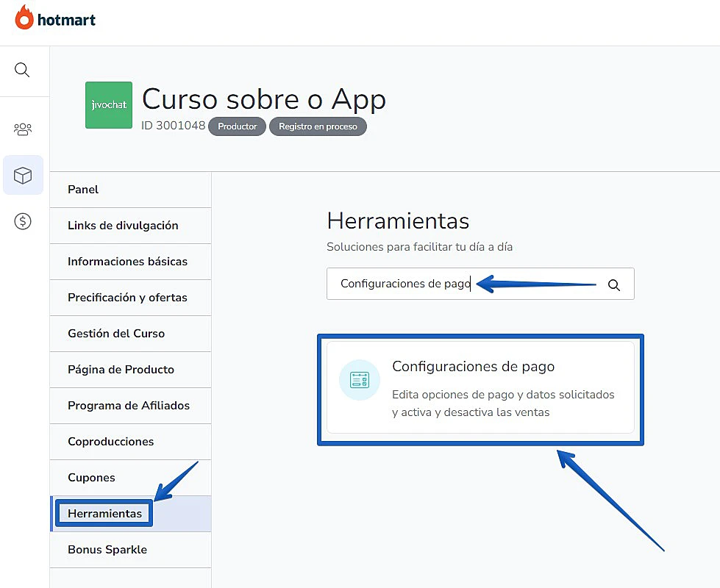The width and height of the screenshot is (720, 588).
Task: Open Gestión del Curso
Action: click(116, 334)
